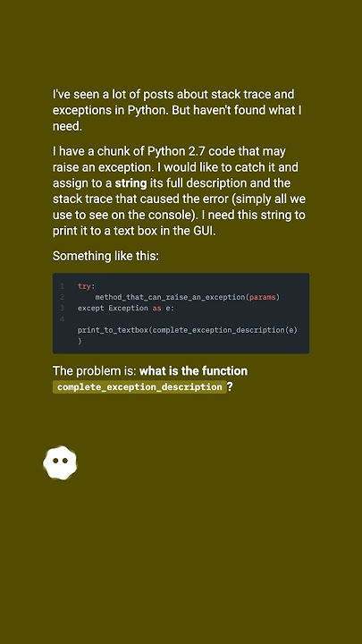The width and height of the screenshot is (362, 644).
Task: Click the 'Something like this:' text
Action: (105, 256)
